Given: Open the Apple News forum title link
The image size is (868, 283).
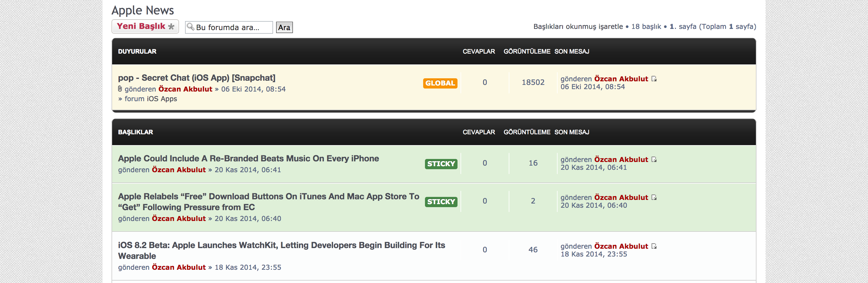Looking at the screenshot, I should [143, 11].
